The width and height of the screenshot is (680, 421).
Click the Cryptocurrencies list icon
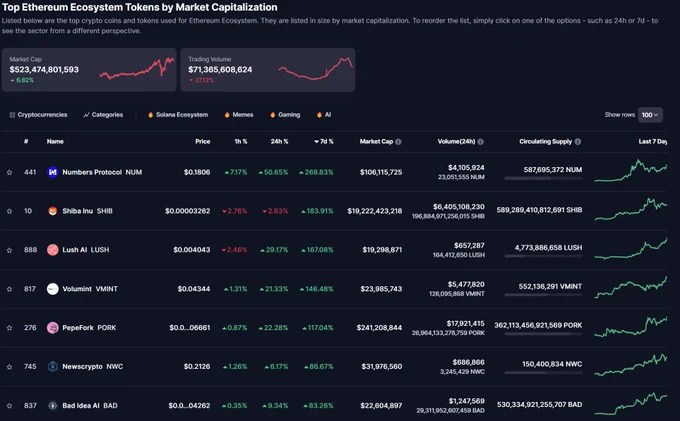coord(12,115)
